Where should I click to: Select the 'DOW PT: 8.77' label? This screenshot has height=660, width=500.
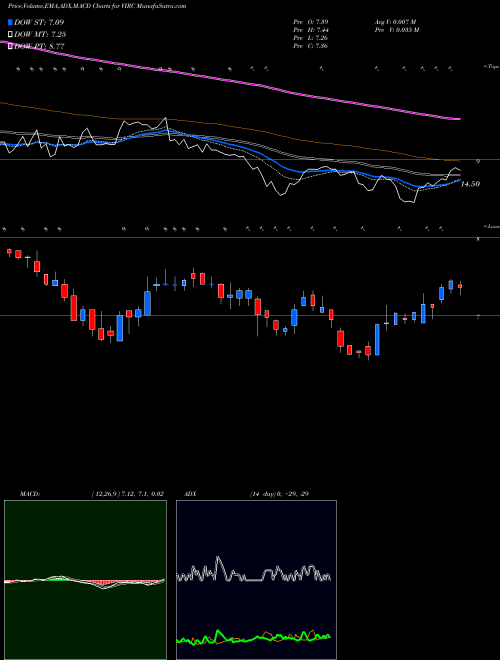39,46
